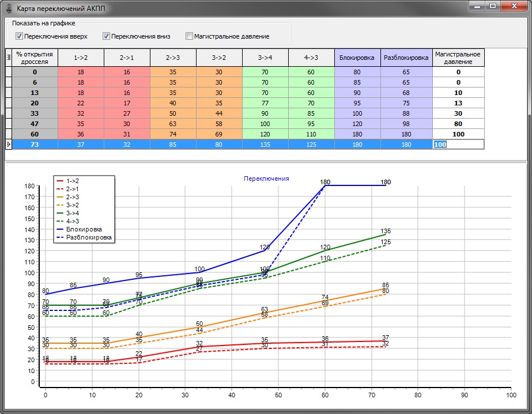532x414 pixels.
Task: Click pressure value 30 in throttle row 33
Action: click(x=458, y=113)
